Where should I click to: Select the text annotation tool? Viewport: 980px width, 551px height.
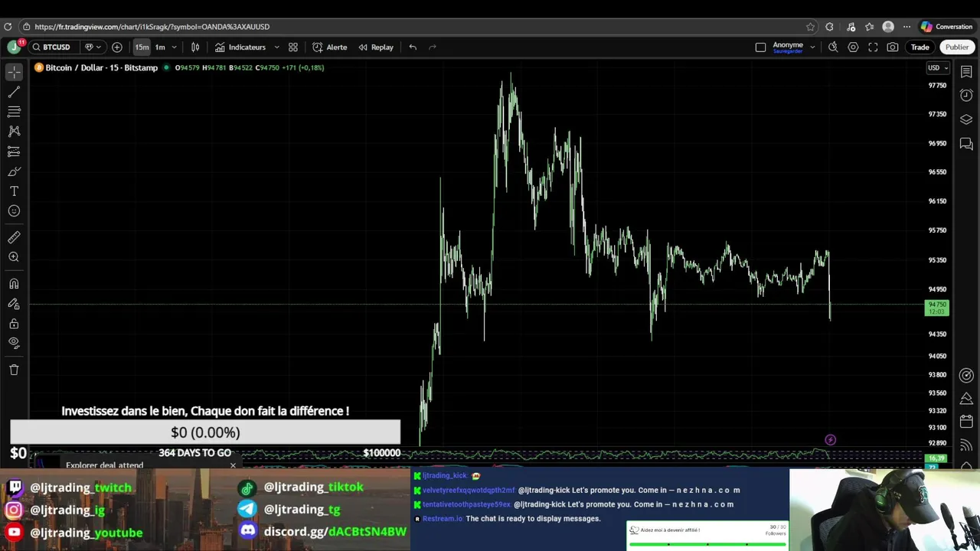(14, 191)
